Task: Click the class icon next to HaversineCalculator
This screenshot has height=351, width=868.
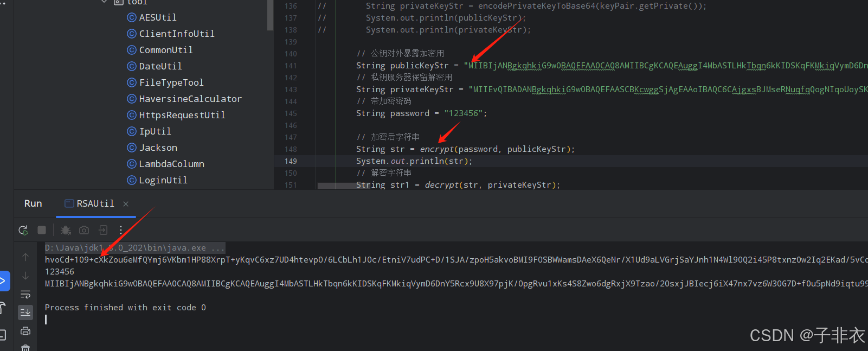Action: point(132,99)
